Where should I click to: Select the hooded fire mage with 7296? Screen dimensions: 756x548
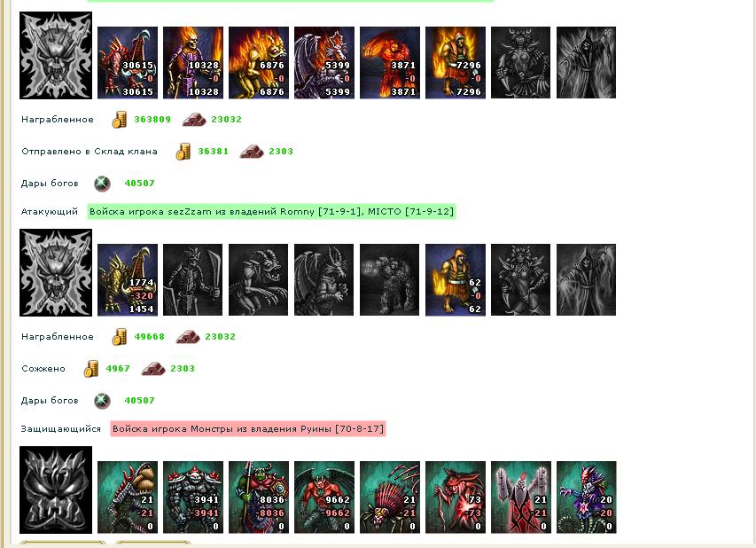tap(456, 63)
